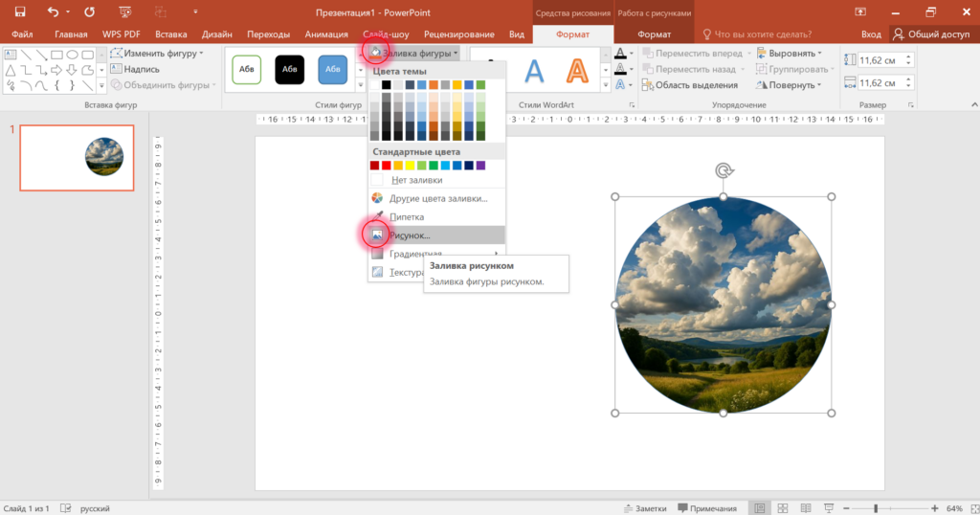The width and height of the screenshot is (980, 515).
Task: Select the oval shape in shapes gallery
Action: coord(73,55)
